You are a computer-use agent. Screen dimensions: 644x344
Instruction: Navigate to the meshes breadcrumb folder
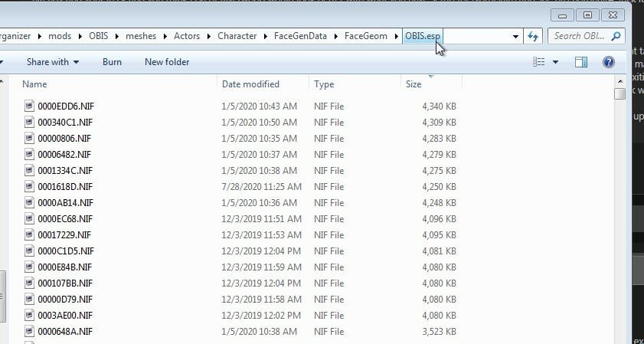coord(141,36)
